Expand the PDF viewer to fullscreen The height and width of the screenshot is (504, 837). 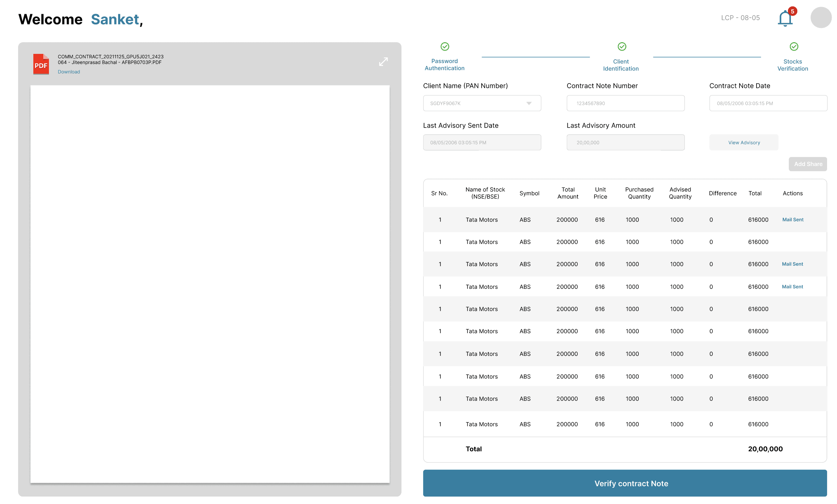383,62
